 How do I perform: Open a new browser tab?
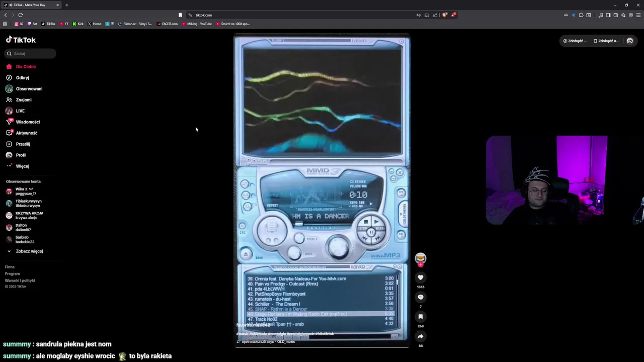point(67,5)
